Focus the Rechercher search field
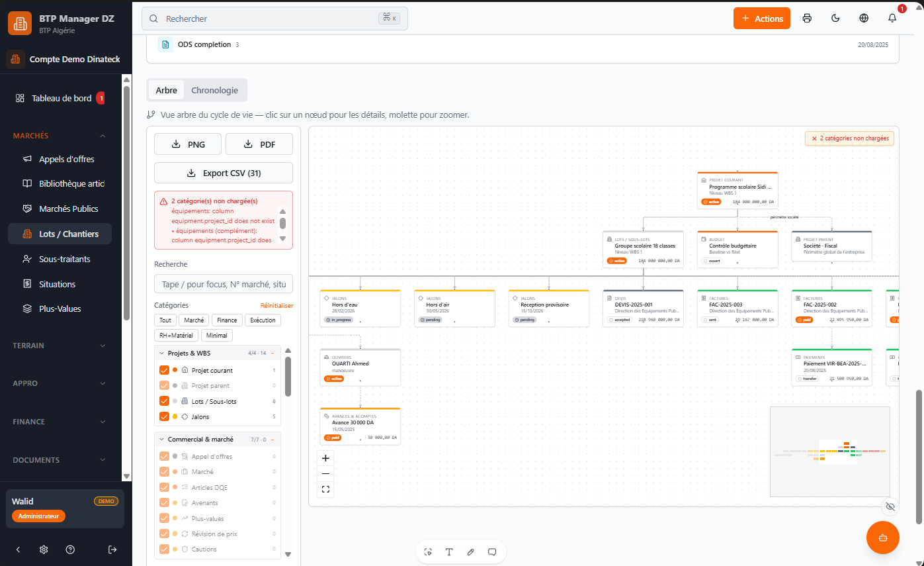 pyautogui.click(x=274, y=19)
